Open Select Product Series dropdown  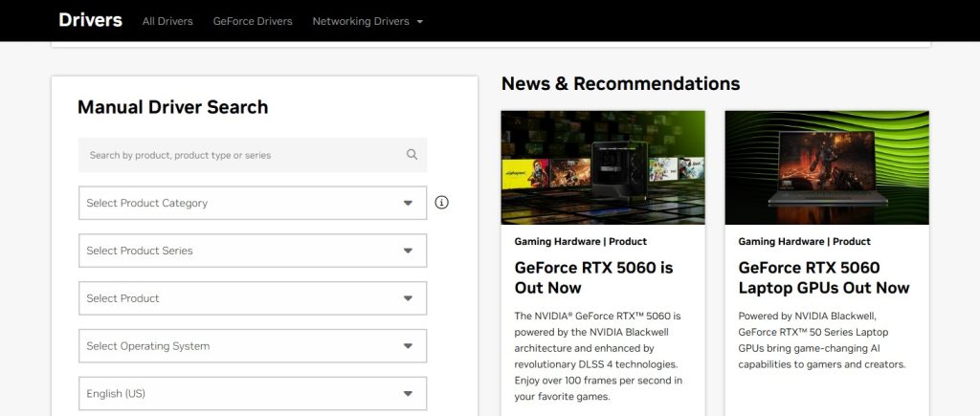coord(253,251)
